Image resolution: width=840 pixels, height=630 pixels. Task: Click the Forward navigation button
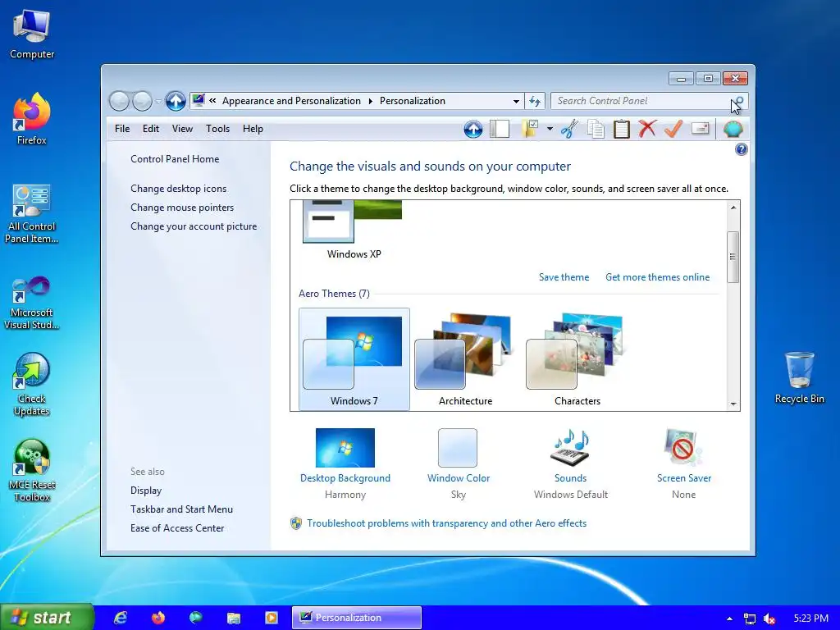142,101
